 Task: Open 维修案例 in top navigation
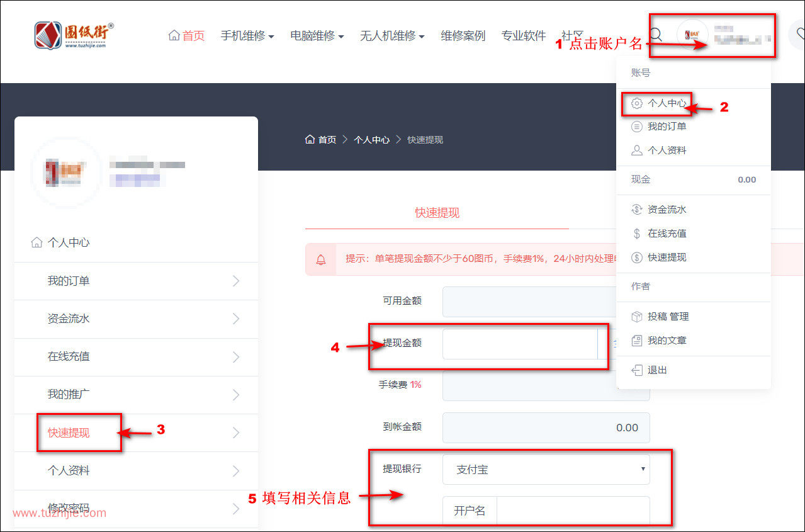click(x=463, y=36)
